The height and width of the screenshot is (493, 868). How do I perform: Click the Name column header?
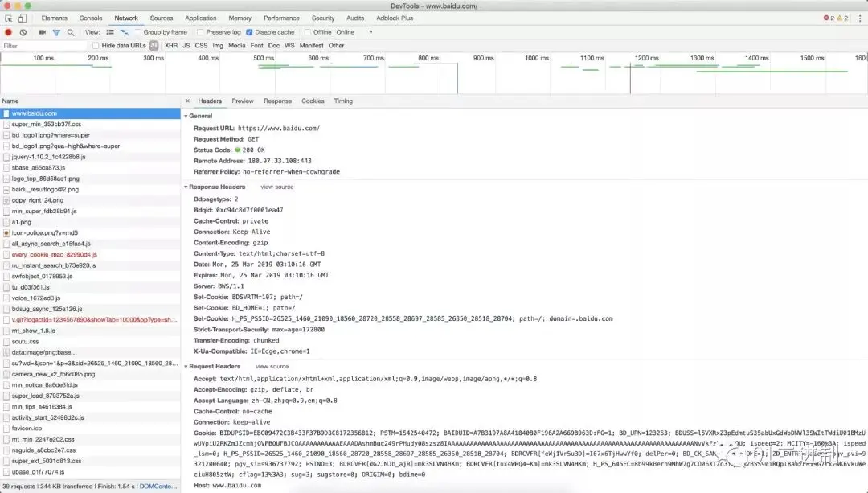coord(90,101)
